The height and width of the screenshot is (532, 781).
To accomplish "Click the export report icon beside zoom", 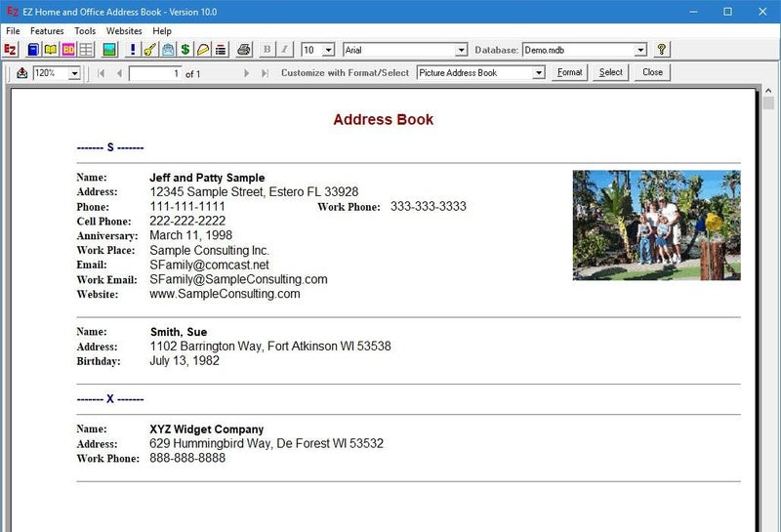I will (x=21, y=73).
